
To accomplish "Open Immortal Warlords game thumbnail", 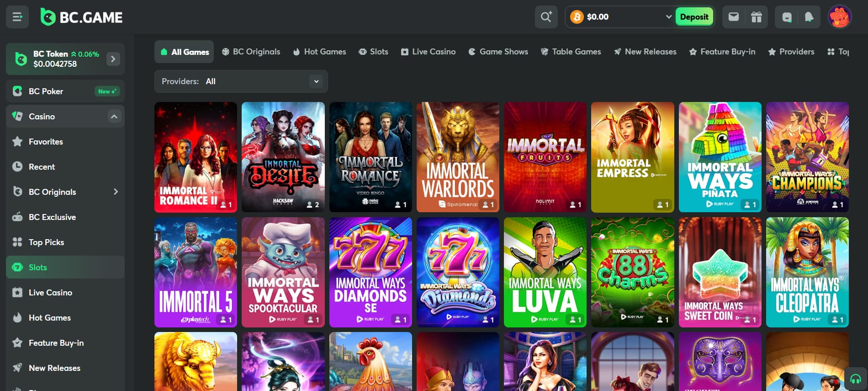I will (458, 157).
